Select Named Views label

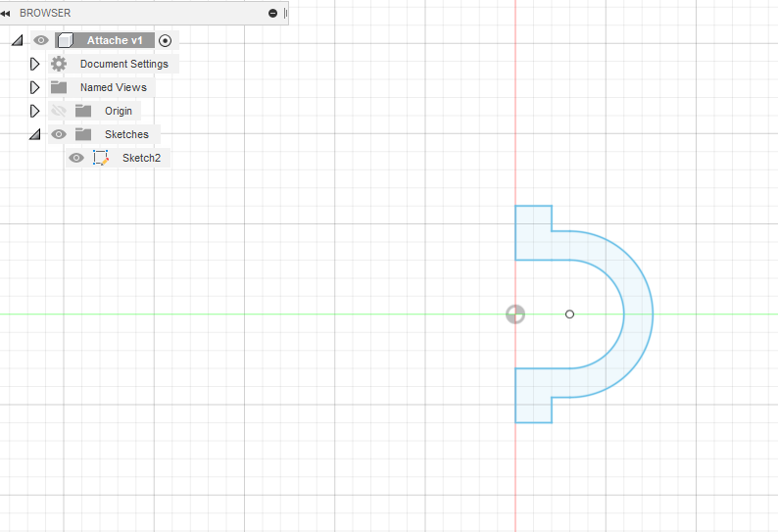click(x=114, y=87)
